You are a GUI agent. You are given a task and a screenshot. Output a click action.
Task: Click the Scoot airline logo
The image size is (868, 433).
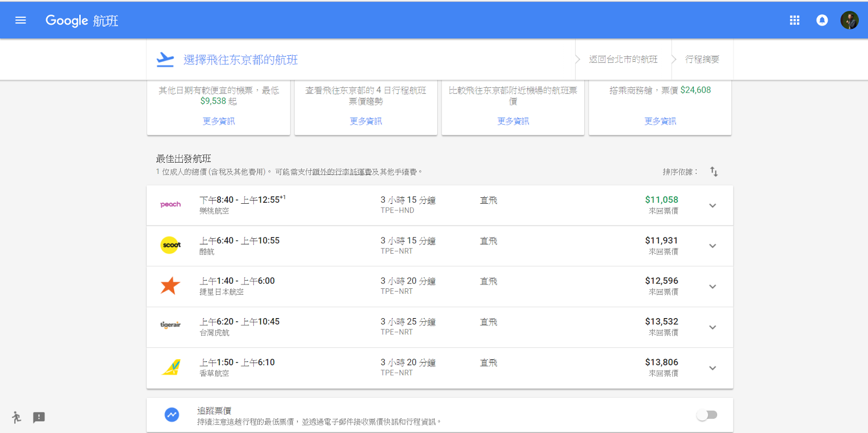171,245
